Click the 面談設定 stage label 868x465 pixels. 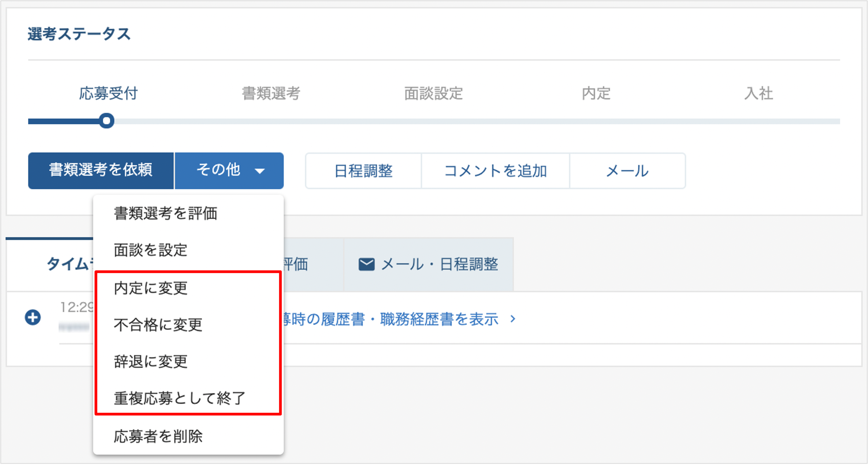tap(433, 93)
